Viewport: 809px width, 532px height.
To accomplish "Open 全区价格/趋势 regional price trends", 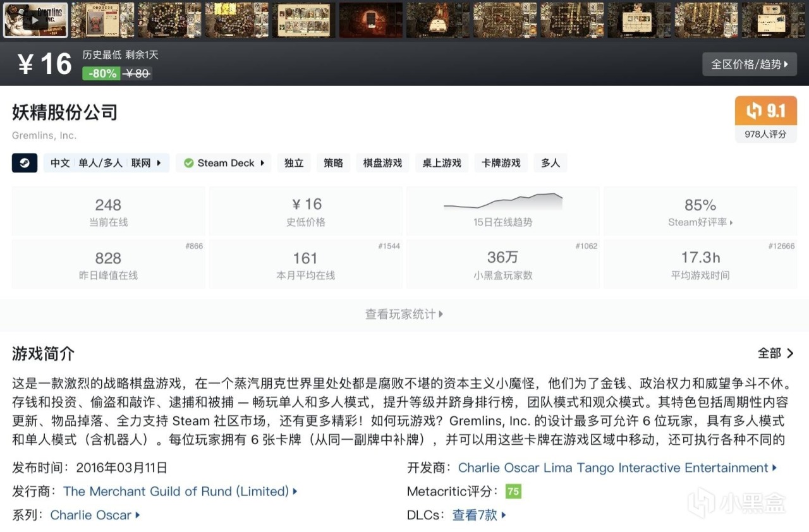I will point(750,64).
